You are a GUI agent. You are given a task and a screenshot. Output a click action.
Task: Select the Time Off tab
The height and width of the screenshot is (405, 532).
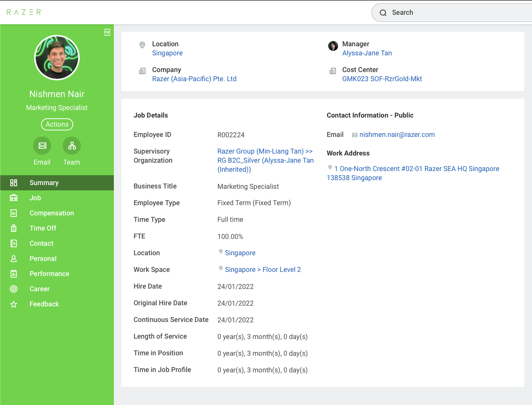click(57, 228)
